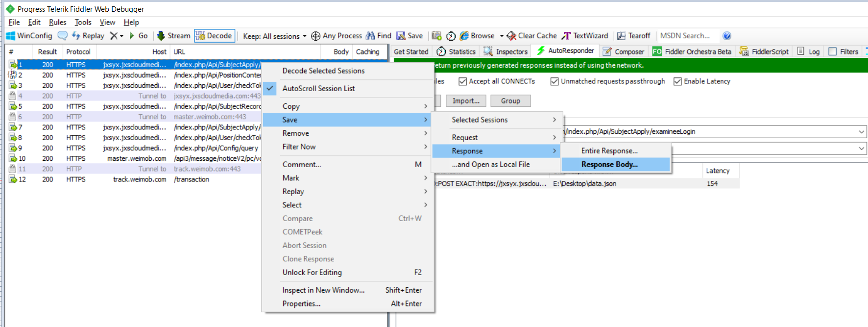This screenshot has height=327, width=868.
Task: Click the timer stopwatch toolbar icon
Action: tap(451, 36)
